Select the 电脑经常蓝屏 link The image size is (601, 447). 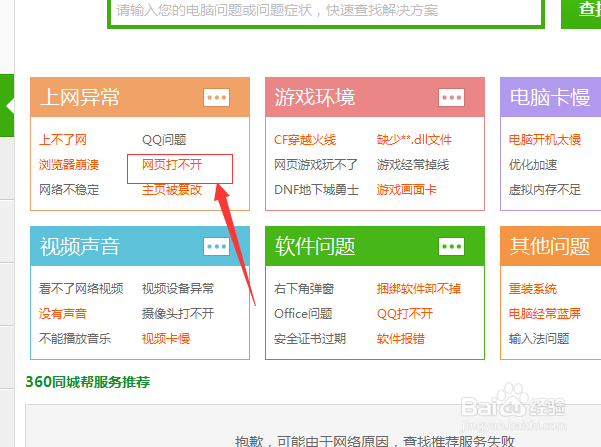[545, 314]
